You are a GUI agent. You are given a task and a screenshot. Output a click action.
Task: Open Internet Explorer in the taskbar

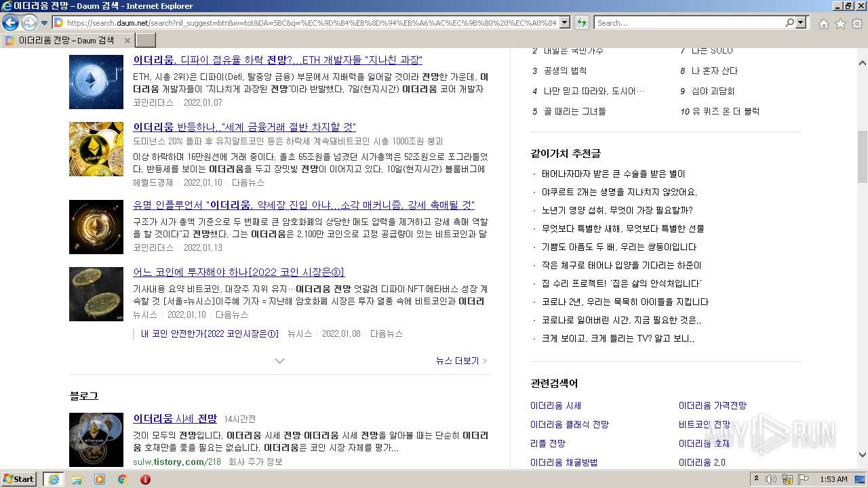[54, 479]
